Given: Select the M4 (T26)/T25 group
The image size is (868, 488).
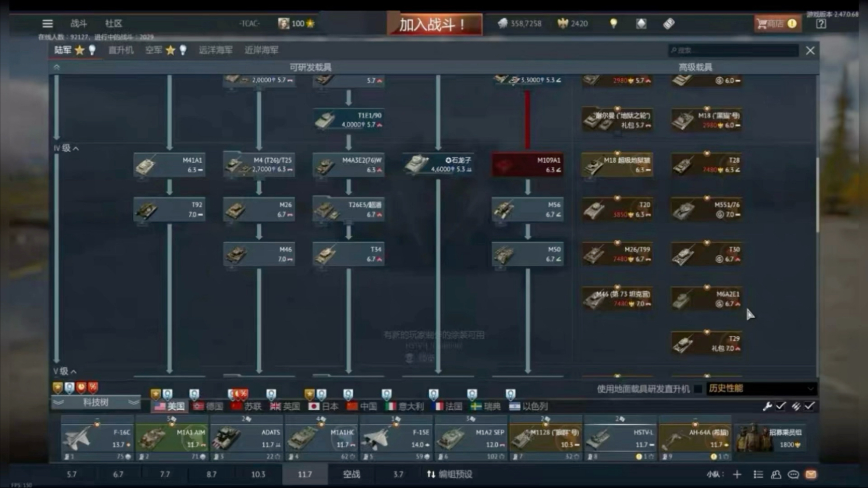Looking at the screenshot, I should (259, 165).
